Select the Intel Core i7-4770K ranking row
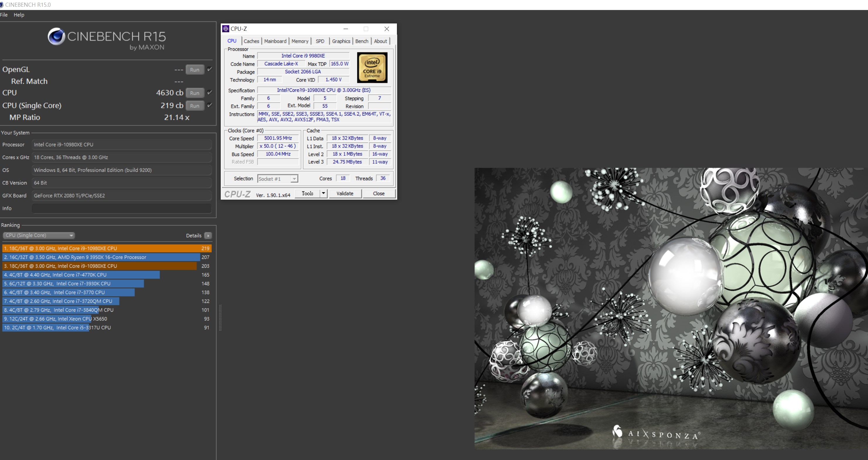 click(107, 275)
